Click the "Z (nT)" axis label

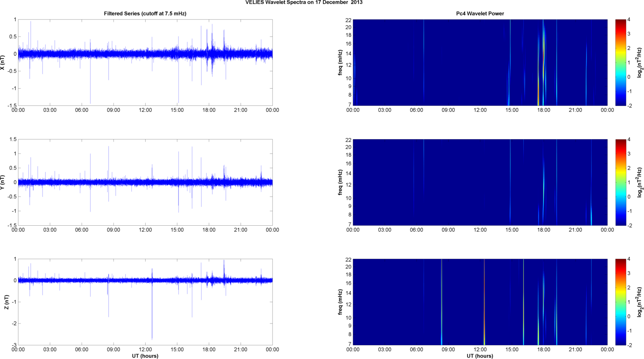pyautogui.click(x=7, y=302)
